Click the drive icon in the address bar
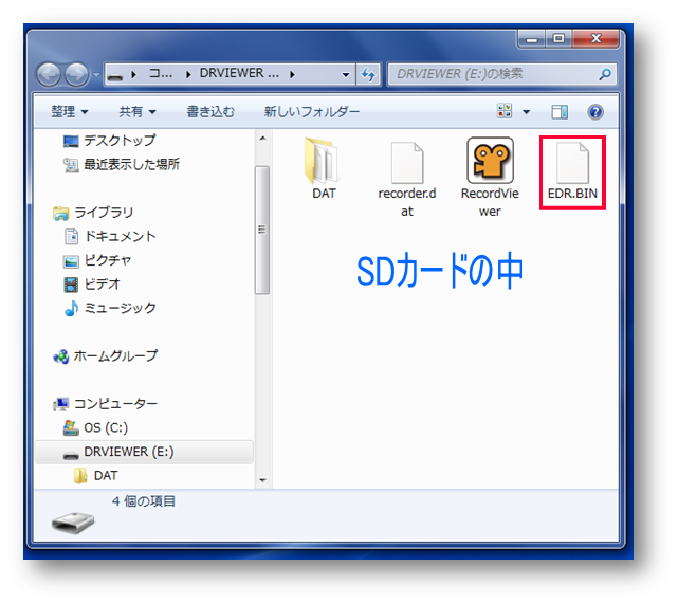 115,77
